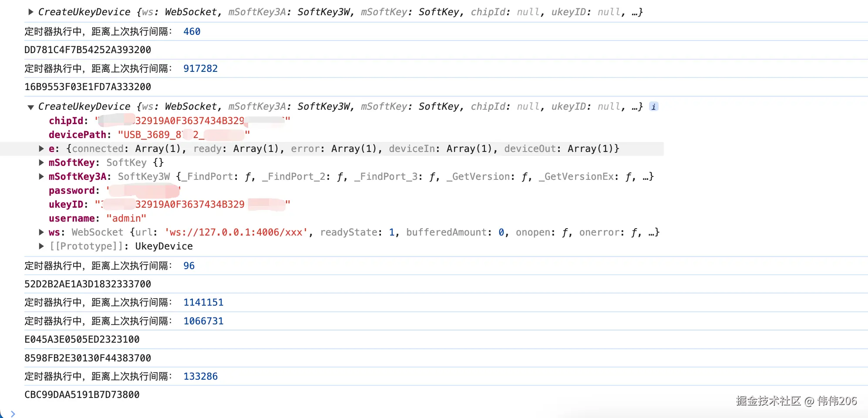Image resolution: width=868 pixels, height=418 pixels.
Task: Select the log line 52D2B2AE1A3D1832333700
Action: click(88, 284)
